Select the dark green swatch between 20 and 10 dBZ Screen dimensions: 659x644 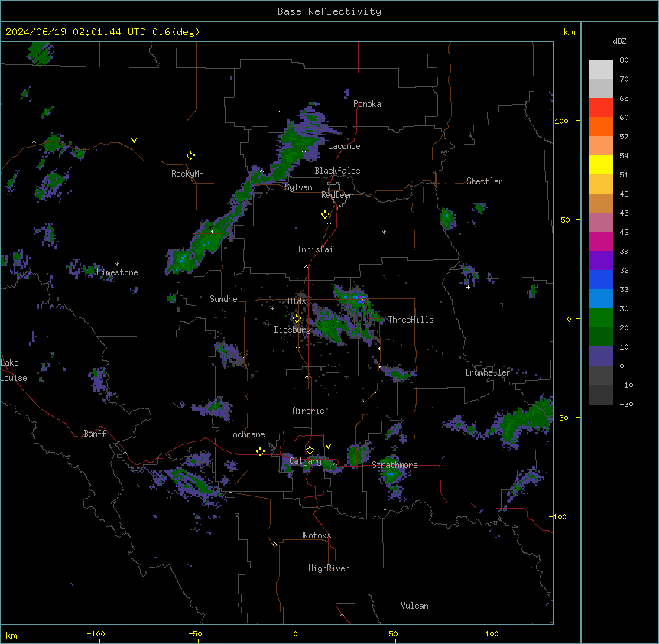(x=601, y=337)
